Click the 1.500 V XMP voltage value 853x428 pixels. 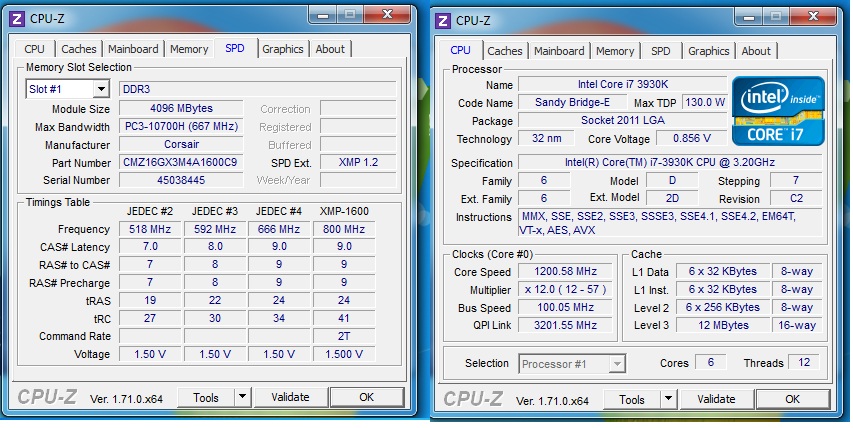[344, 353]
